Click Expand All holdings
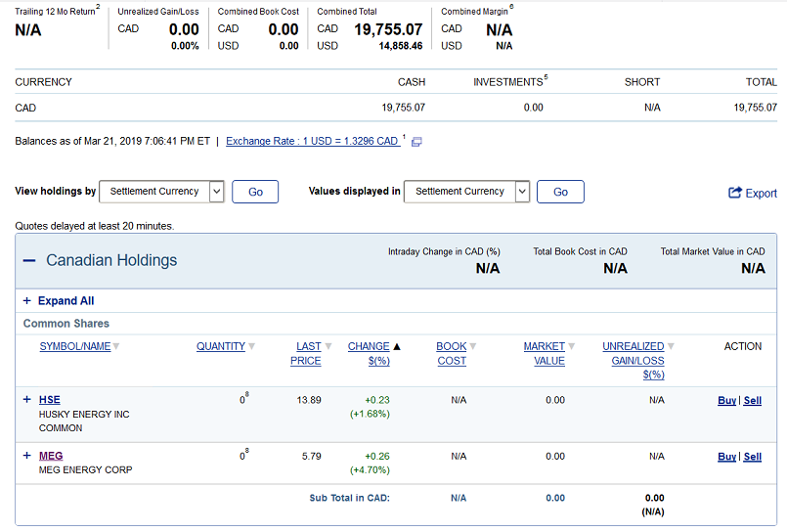Screen dimensions: 787x532 pos(66,301)
